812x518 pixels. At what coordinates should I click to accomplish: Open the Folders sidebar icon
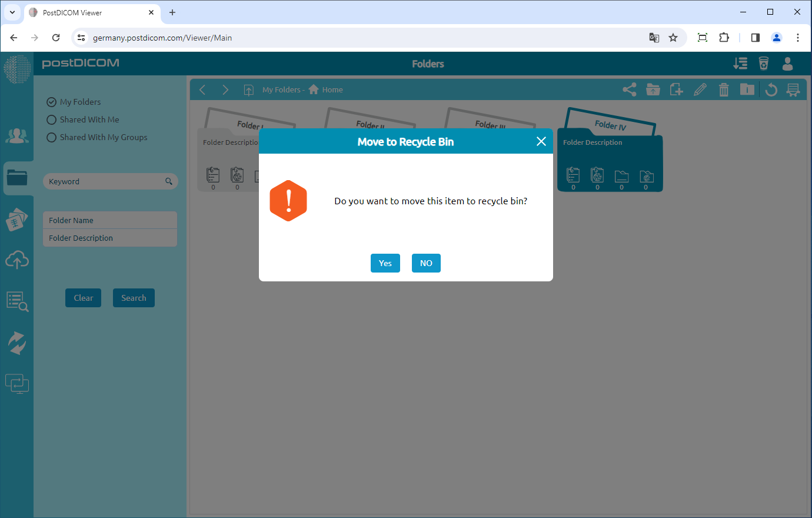pyautogui.click(x=17, y=177)
